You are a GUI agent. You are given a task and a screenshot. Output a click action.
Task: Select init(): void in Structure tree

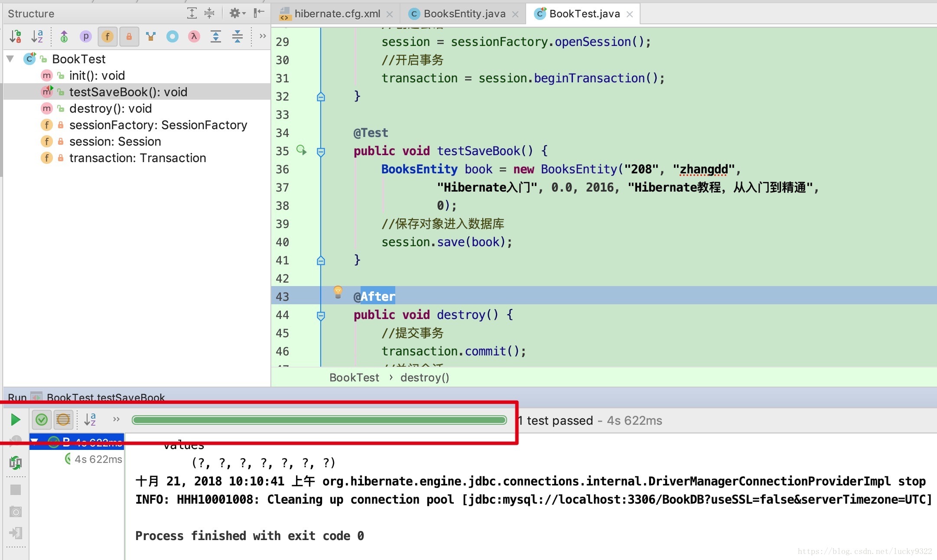coord(97,75)
